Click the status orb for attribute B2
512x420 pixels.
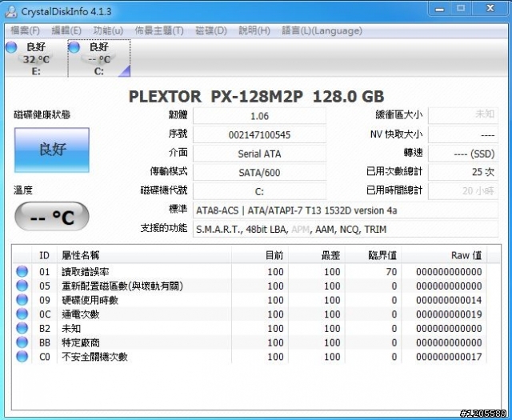pos(22,328)
